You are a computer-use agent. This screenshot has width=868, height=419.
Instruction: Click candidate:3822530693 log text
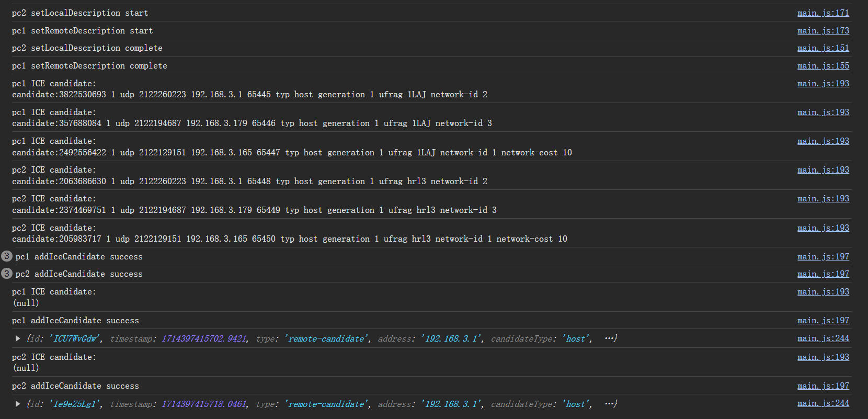pyautogui.click(x=249, y=94)
